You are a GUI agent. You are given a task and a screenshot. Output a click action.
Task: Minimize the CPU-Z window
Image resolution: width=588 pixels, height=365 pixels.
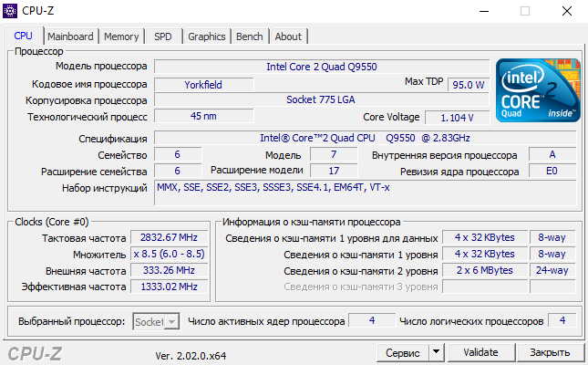click(484, 11)
